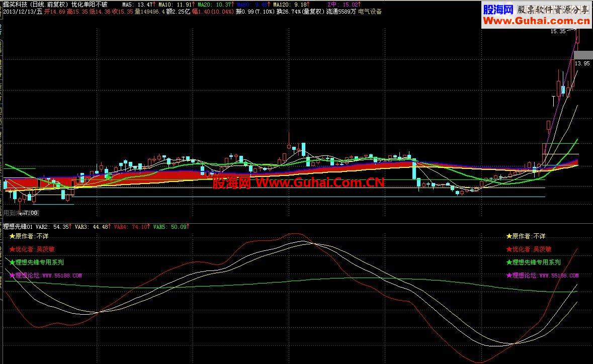Select the float shares 流通5589万
This screenshot has height=364, width=593.
click(341, 12)
